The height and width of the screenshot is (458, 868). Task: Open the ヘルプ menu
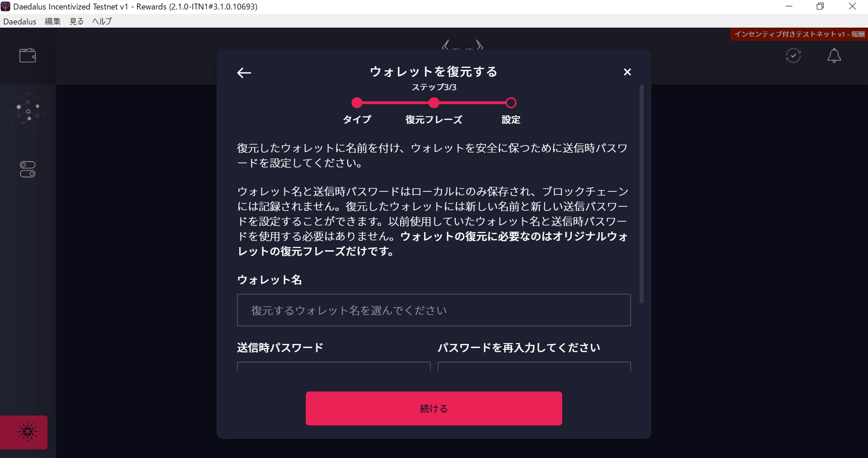coord(102,21)
